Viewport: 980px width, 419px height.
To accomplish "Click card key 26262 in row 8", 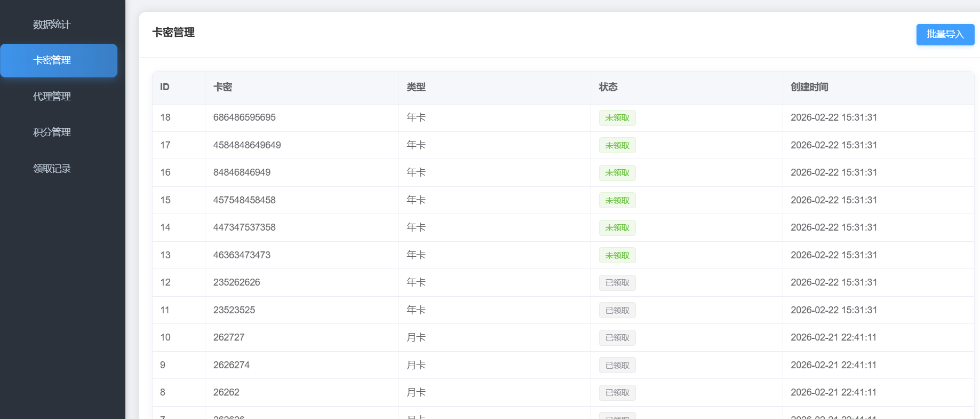I will [226, 392].
